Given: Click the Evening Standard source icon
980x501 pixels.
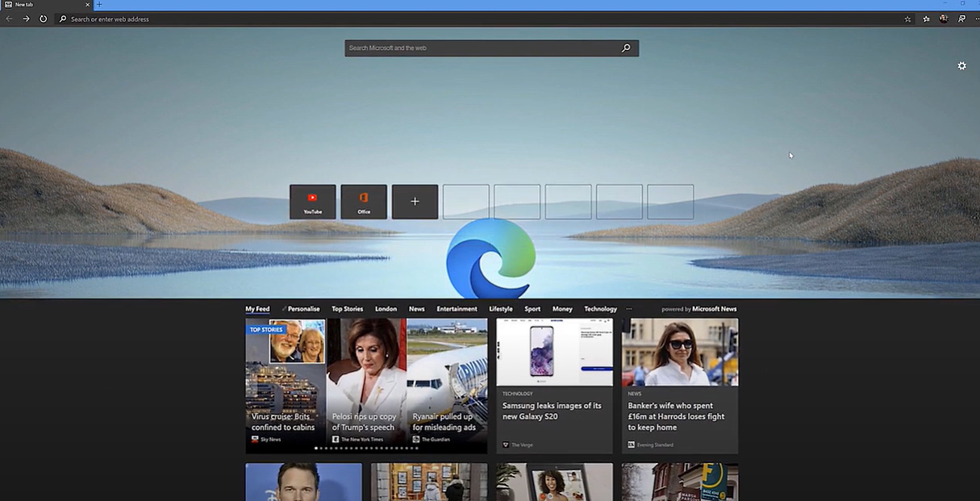Looking at the screenshot, I should (632, 445).
